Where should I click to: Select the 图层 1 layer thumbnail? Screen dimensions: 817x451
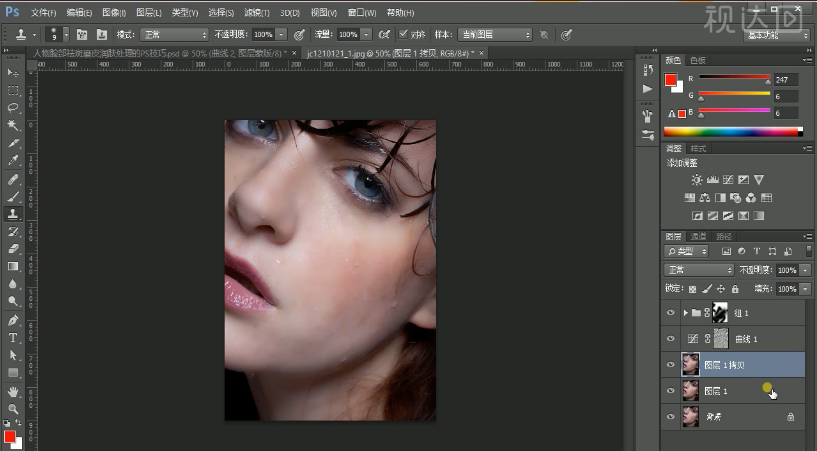(x=691, y=391)
